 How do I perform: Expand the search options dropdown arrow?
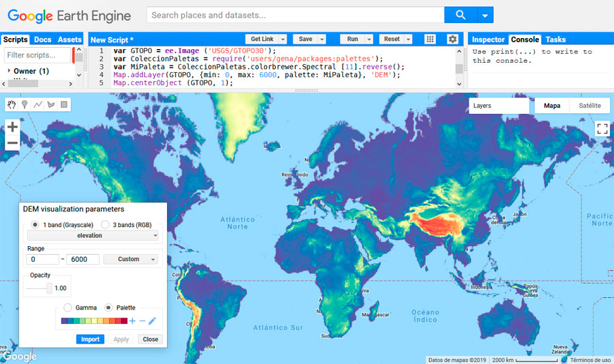tap(485, 15)
